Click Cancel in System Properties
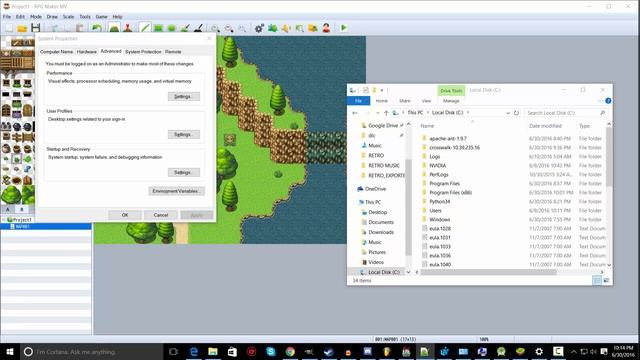The height and width of the screenshot is (360, 640). tap(161, 215)
